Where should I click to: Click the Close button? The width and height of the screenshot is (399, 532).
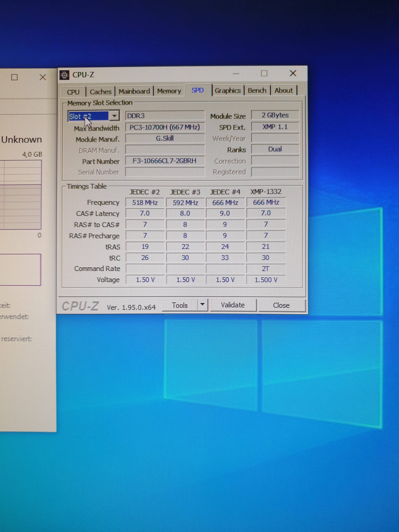(281, 305)
